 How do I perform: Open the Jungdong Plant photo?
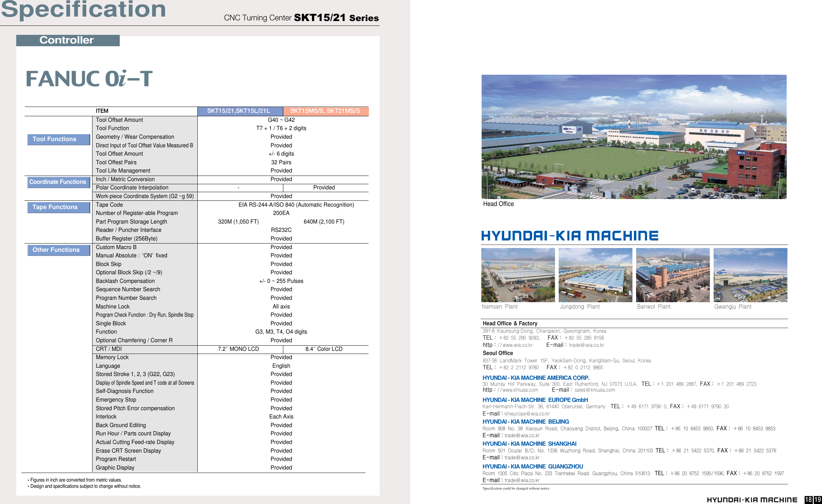click(x=595, y=275)
